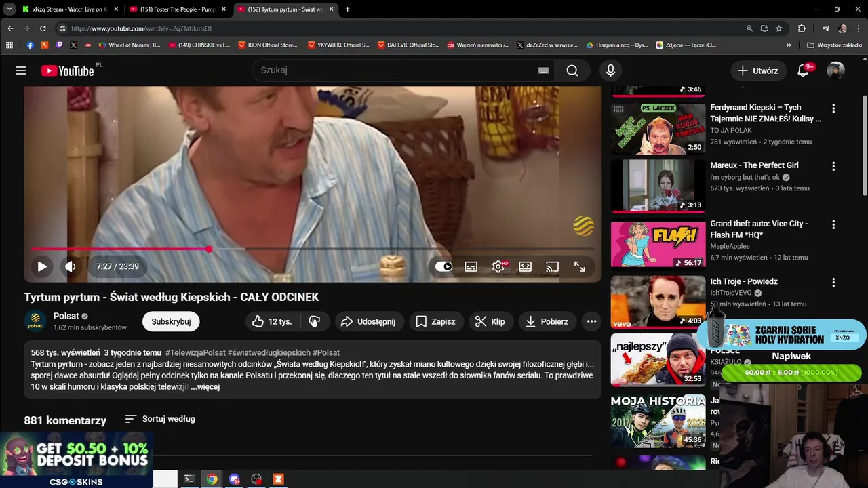Open Flash FM video thumbnail
868x488 pixels.
pyautogui.click(x=658, y=244)
